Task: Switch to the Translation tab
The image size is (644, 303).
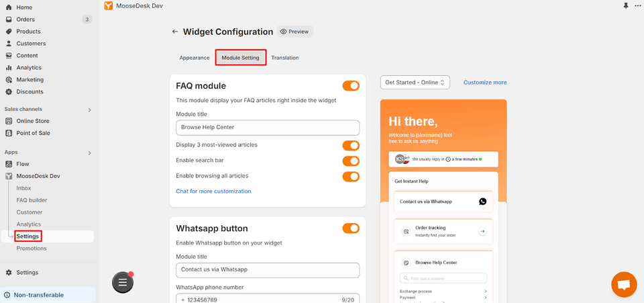Action: pyautogui.click(x=284, y=58)
